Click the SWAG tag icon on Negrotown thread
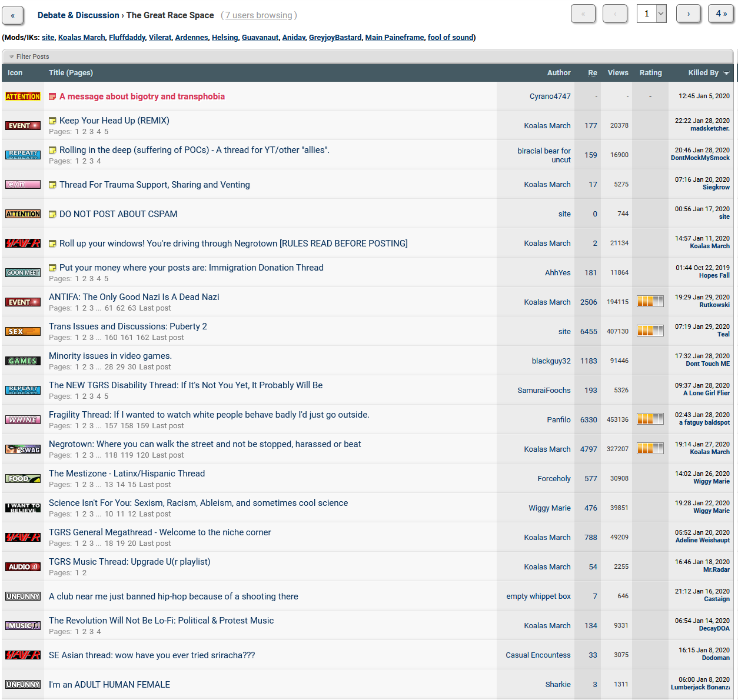738x700 pixels. [23, 449]
